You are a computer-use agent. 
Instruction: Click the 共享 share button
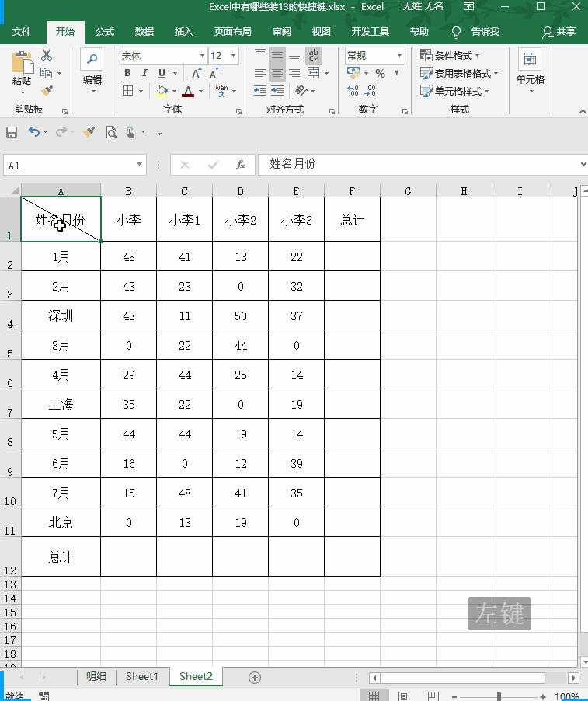click(558, 32)
